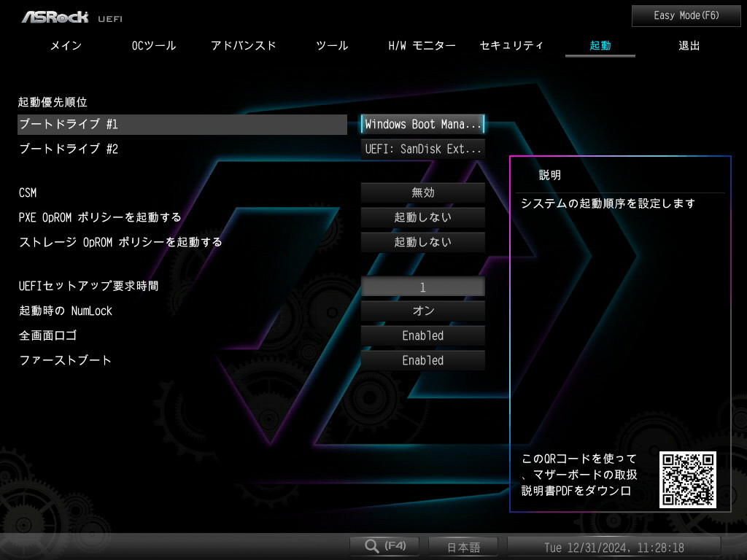Screen dimensions: 747x560
Task: Select the 起動 tab
Action: coord(600,46)
